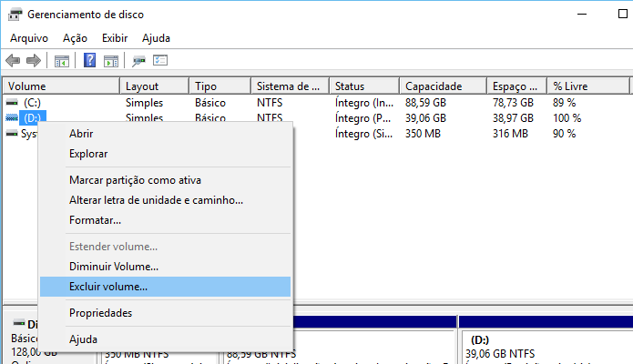The height and width of the screenshot is (364, 633).
Task: Select the (C:) volume row
Action: (x=317, y=103)
